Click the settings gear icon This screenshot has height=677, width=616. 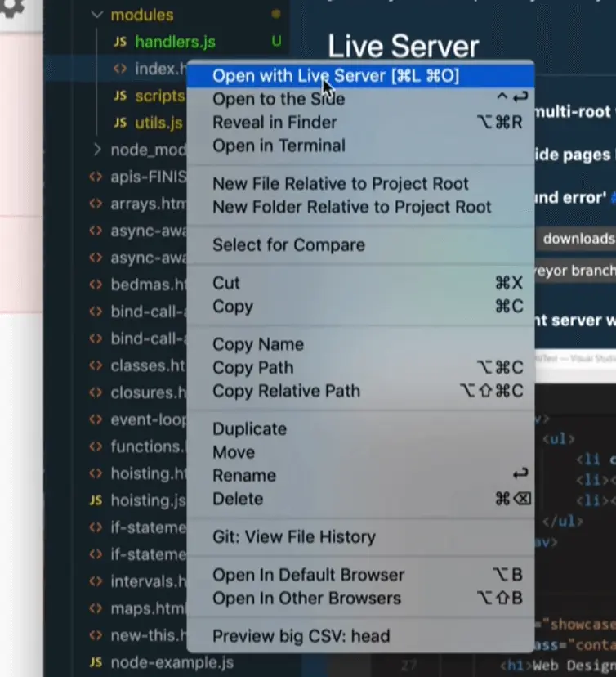11,8
